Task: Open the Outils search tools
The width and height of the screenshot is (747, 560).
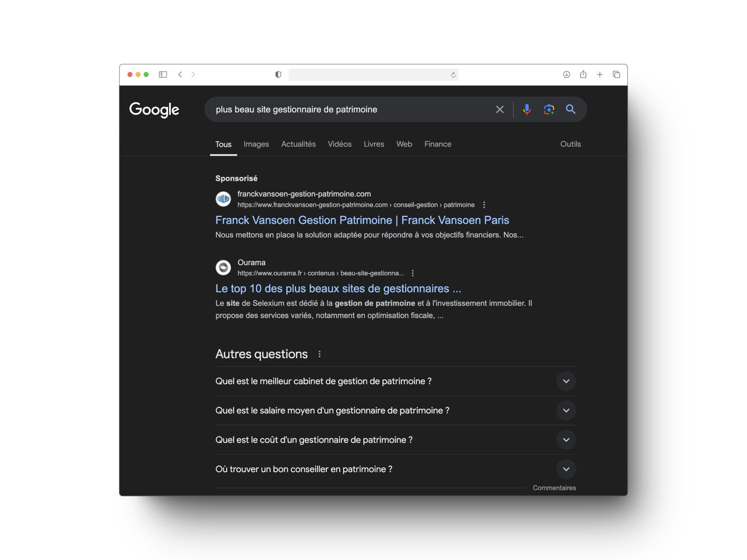Action: coord(570,144)
